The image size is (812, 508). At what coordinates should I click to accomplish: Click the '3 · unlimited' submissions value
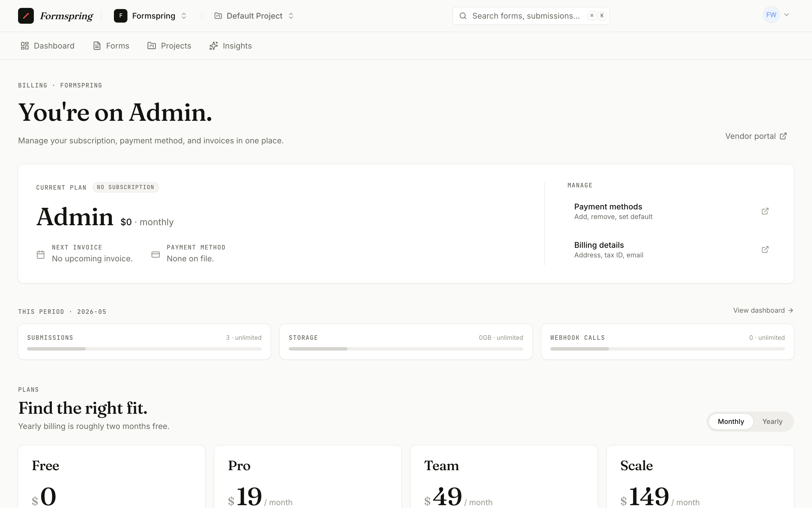coord(244,338)
